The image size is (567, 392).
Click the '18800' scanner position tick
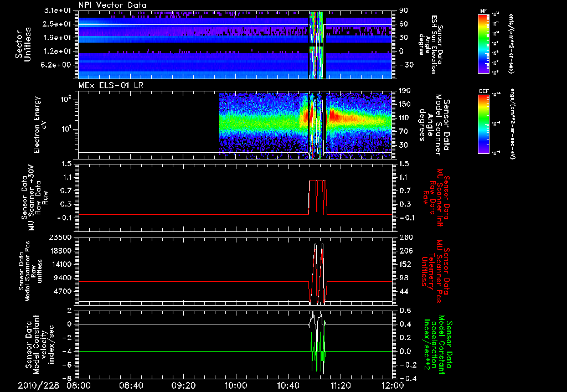point(61,251)
